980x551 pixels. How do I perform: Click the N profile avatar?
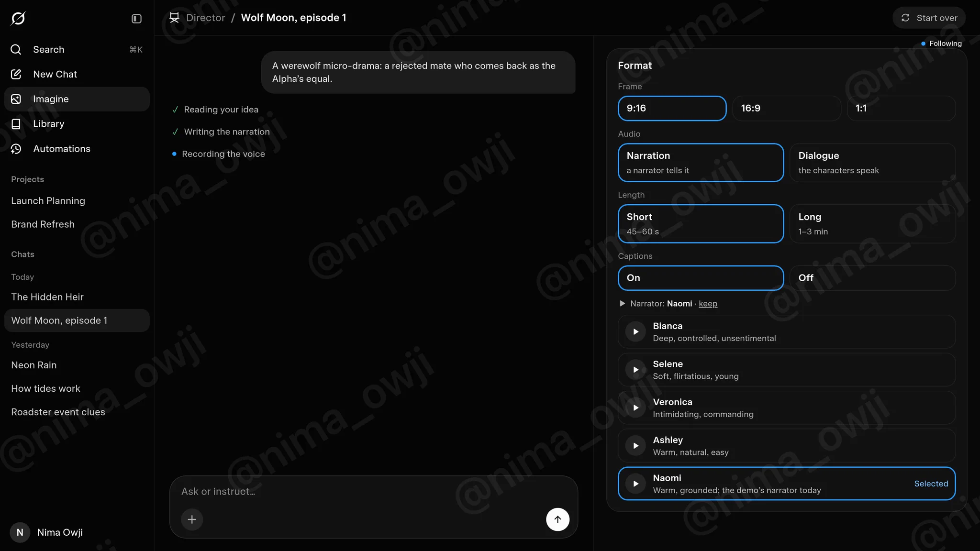[20, 532]
